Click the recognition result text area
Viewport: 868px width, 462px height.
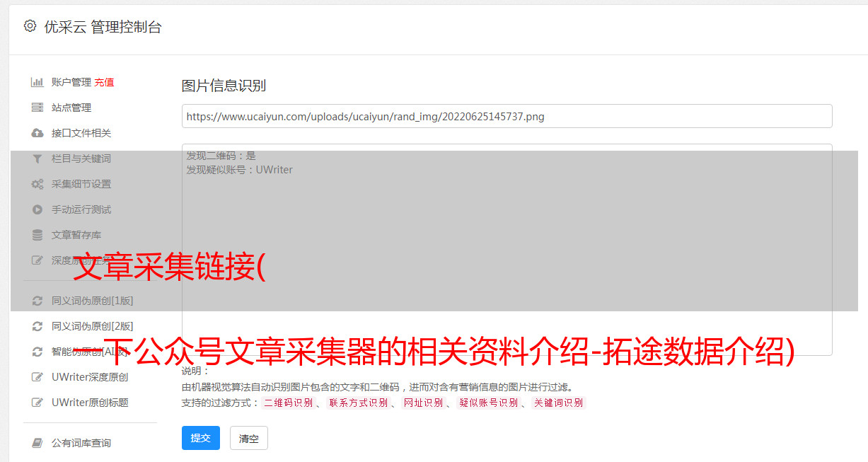[507, 250]
